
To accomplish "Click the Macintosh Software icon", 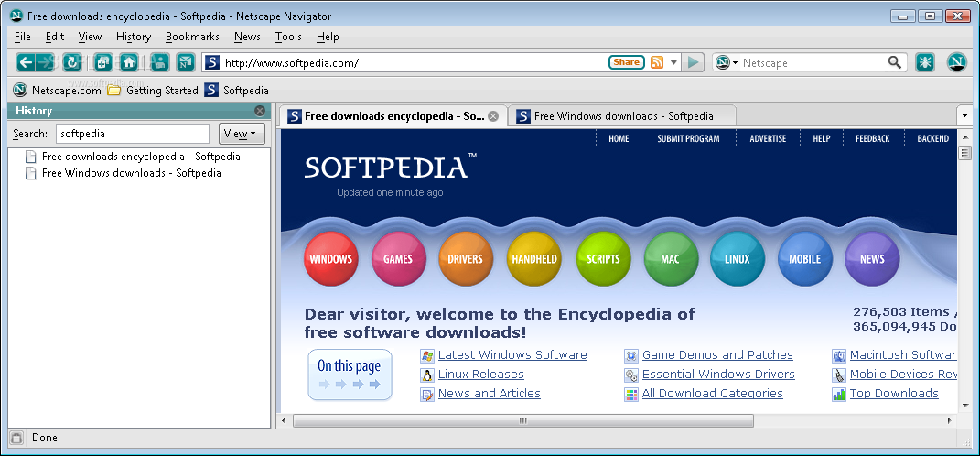I will [x=839, y=356].
